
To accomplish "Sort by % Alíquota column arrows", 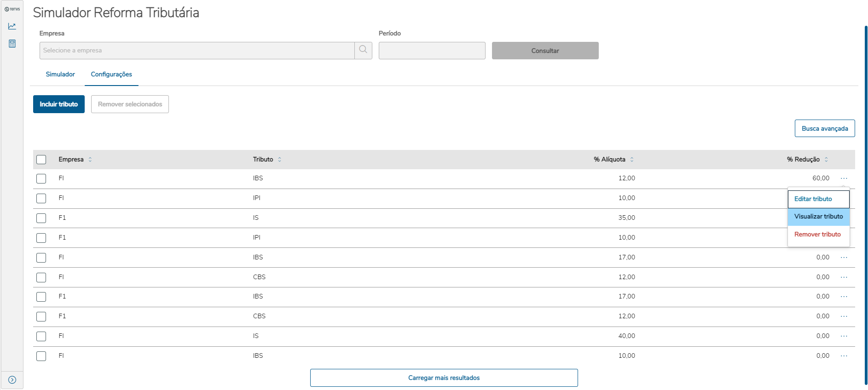I will 632,160.
